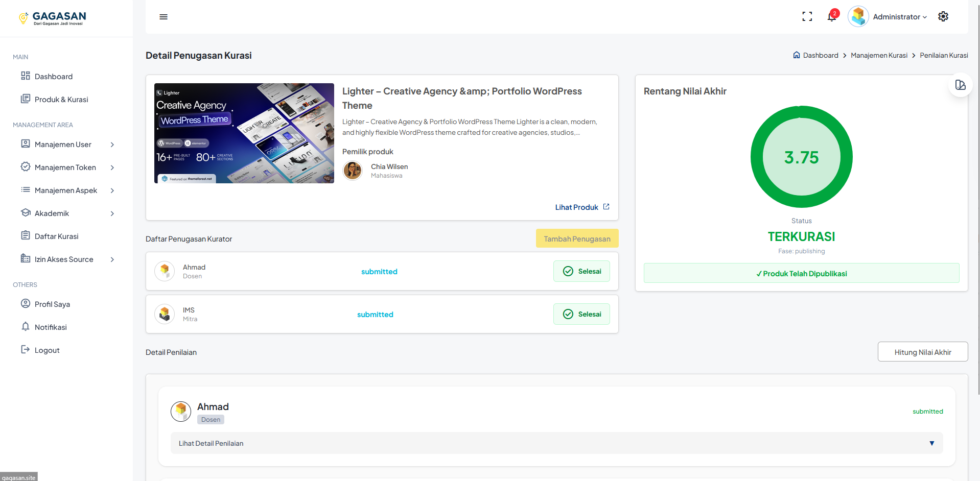Image resolution: width=980 pixels, height=481 pixels.
Task: Expand the Manajemen User chevron
Action: point(112,145)
